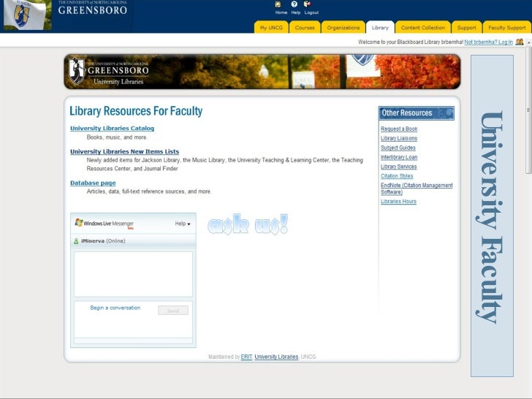Click the UNCG flag logo in header
The image size is (532, 399).
(x=26, y=15)
